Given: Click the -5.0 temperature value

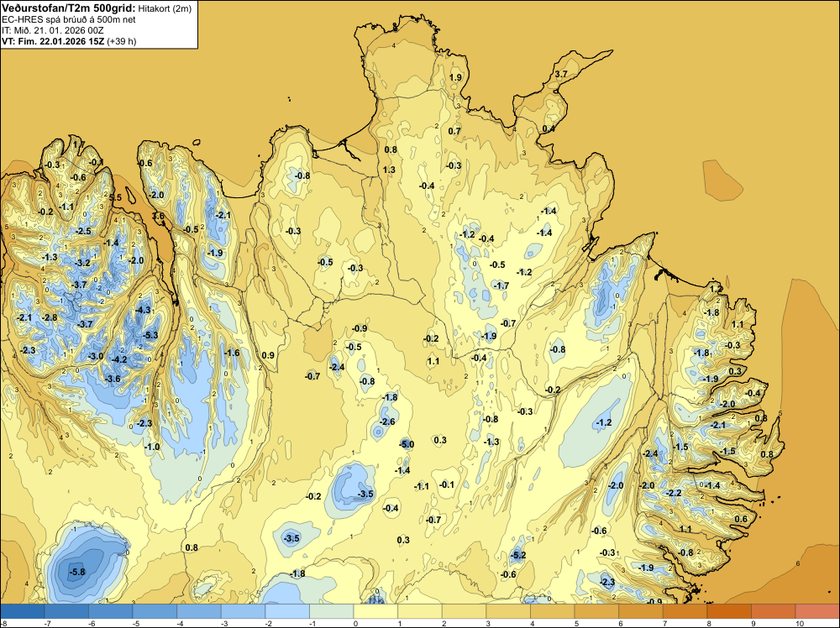Looking at the screenshot, I should pos(407,444).
